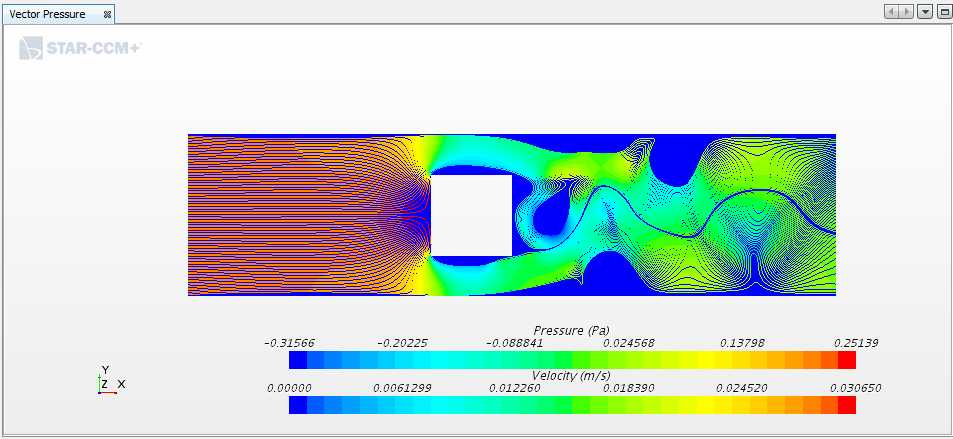Click the 0.00000 velocity minimum label
Viewport: 953px width, 439px height.
pos(289,388)
